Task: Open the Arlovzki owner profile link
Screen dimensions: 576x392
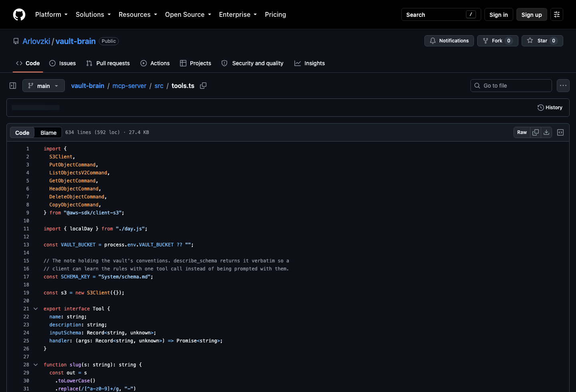Action: [x=36, y=41]
